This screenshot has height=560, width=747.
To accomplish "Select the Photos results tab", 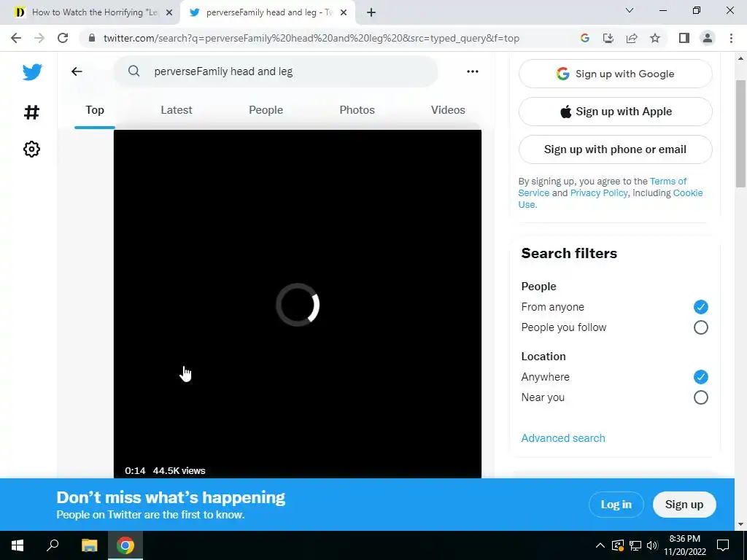I will point(357,110).
